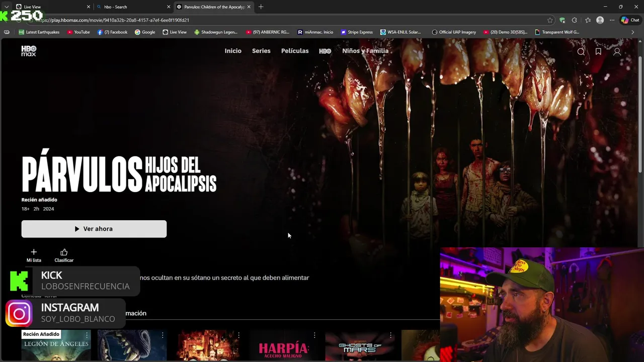Open the WSA-ENLIL Solar bookmark
Screen dimensions: 644x362
point(400,32)
